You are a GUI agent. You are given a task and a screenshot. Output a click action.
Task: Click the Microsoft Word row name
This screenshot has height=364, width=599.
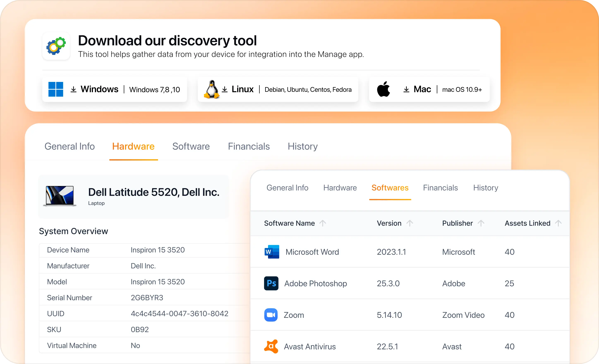(x=312, y=252)
